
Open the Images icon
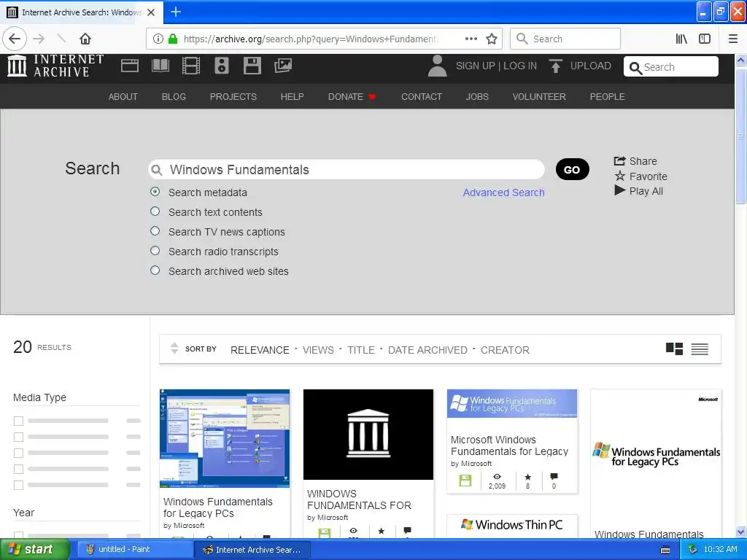click(283, 66)
